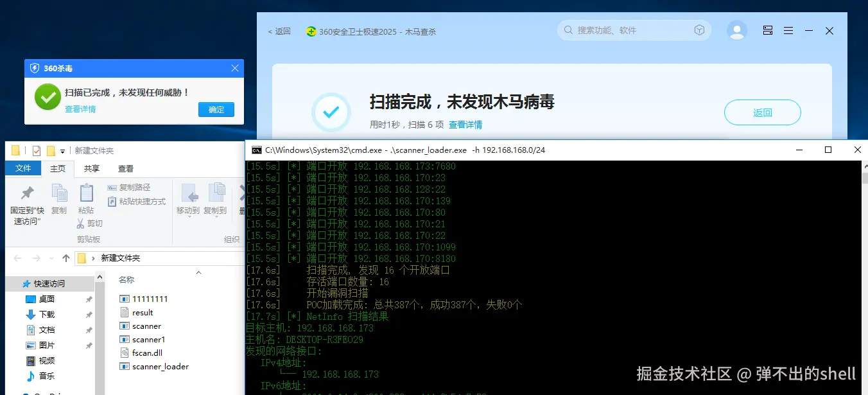Viewport: 868px width, 395px height.
Task: Close the 360杀毒 popup with X
Action: 234,68
